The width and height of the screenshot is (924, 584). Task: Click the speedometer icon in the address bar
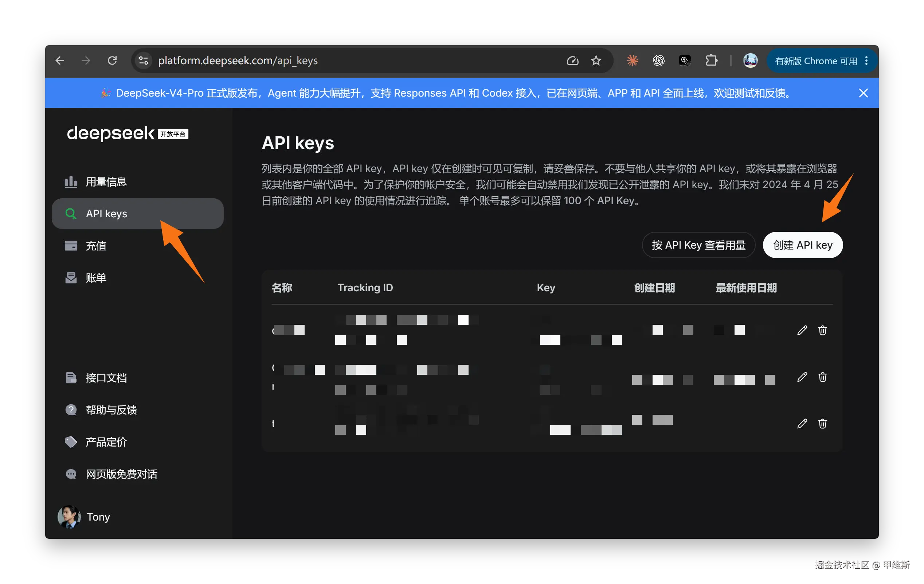(572, 61)
